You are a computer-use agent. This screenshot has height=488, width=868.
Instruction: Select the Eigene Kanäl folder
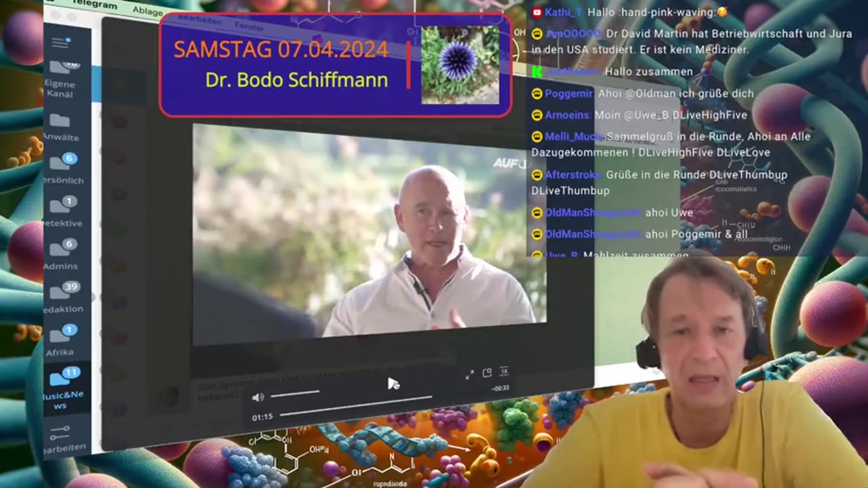coord(60,79)
